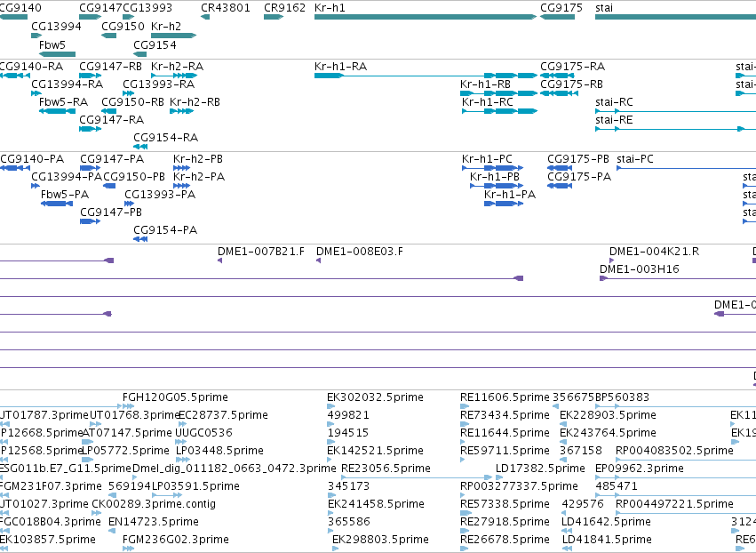Click the Kr-h2-RA transcript label

[x=177, y=66]
